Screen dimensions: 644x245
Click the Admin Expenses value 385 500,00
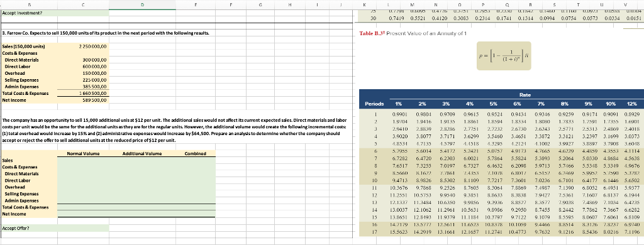[x=94, y=87]
